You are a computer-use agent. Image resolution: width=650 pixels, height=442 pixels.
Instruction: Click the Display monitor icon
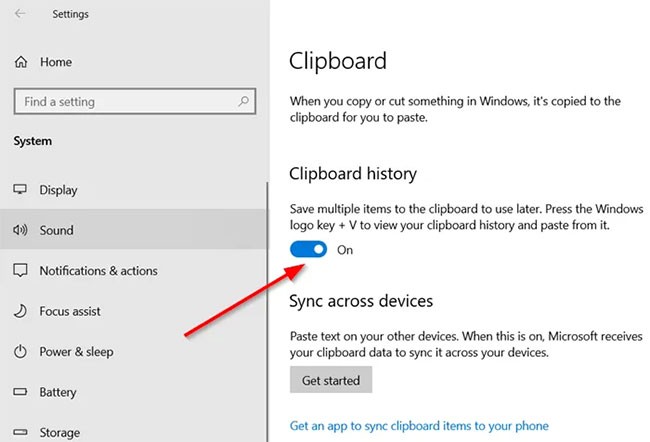tap(20, 190)
